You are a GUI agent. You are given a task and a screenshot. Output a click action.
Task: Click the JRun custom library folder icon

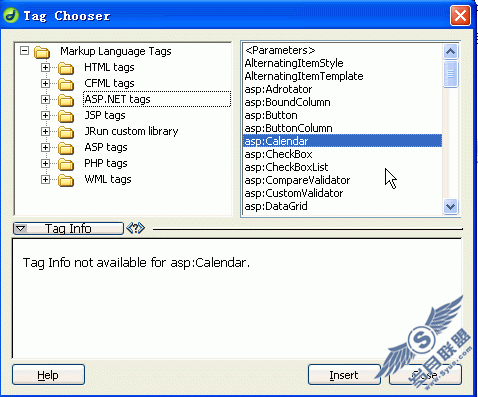point(66,132)
